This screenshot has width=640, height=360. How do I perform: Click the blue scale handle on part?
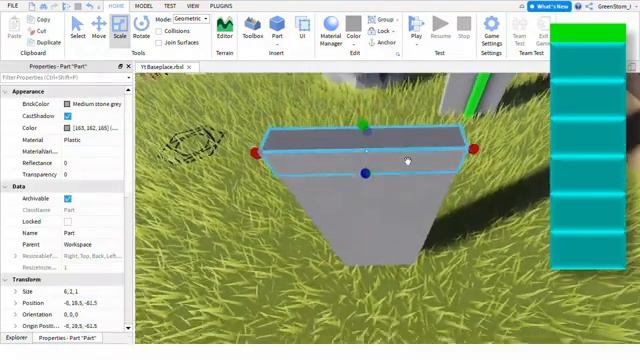[365, 173]
